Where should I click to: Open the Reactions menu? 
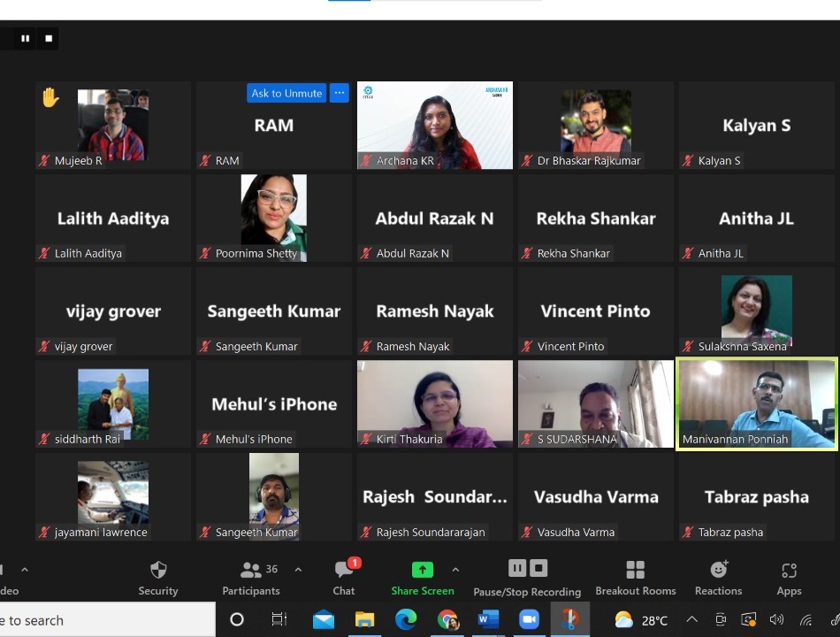[x=718, y=579]
